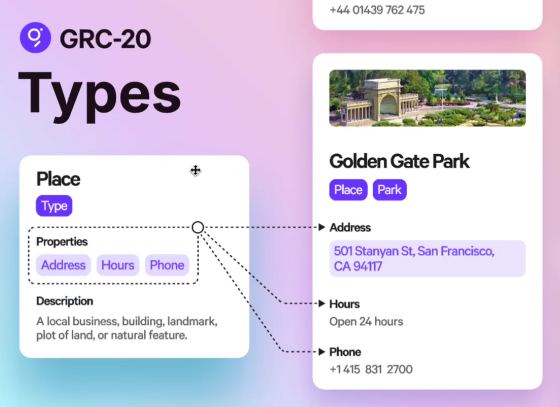Click the large Types heading
Screen dimensions: 560x407
coord(100,96)
